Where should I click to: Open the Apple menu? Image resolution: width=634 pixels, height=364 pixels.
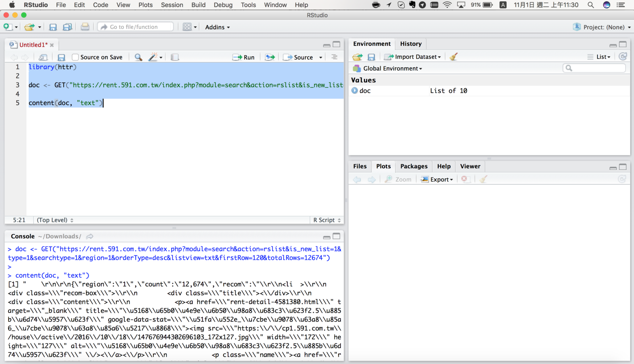tap(12, 5)
